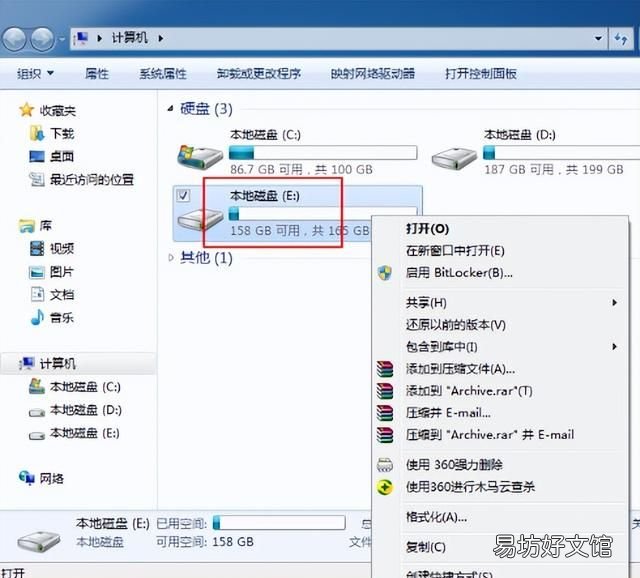Uncheck the checkbox on 本地磁盘 (E:)

click(183, 196)
